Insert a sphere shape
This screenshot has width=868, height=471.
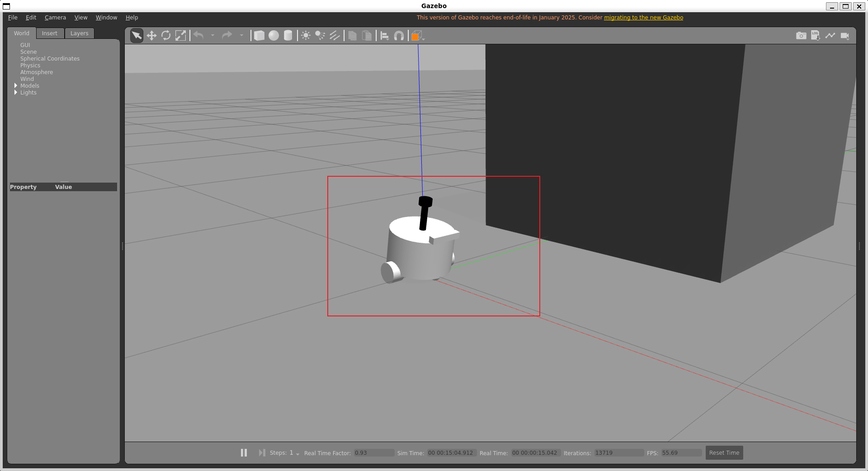tap(274, 36)
